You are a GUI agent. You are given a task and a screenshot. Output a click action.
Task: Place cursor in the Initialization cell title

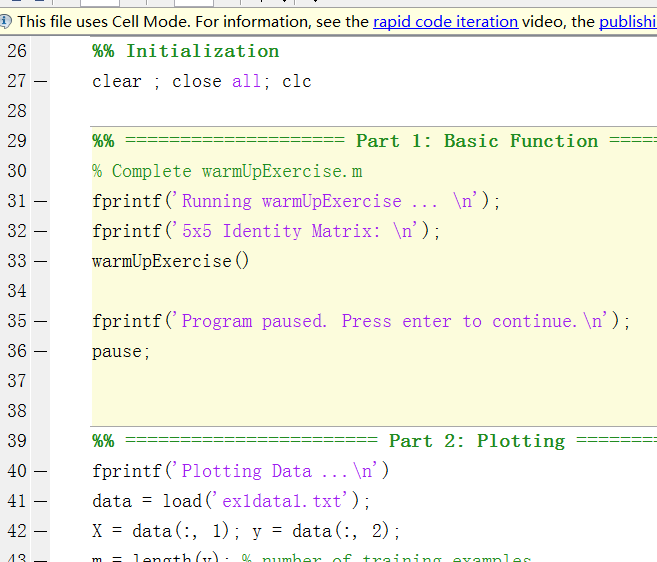(201, 51)
